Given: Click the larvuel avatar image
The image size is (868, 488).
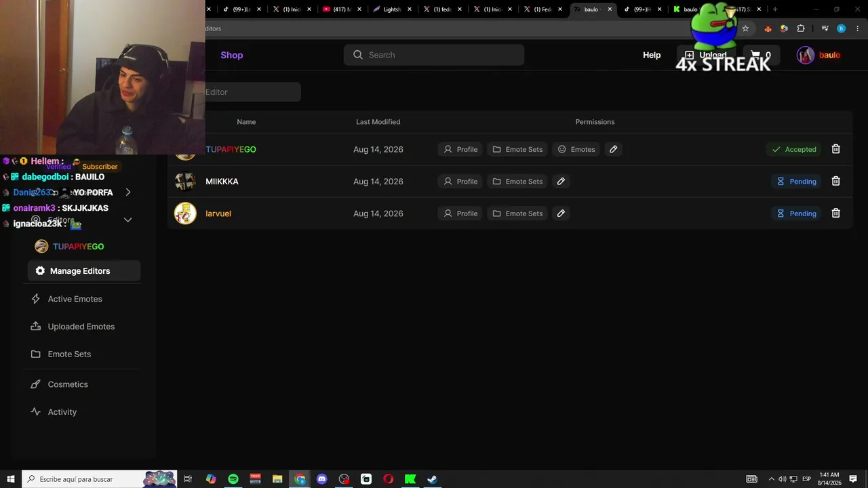Looking at the screenshot, I should coord(185,213).
